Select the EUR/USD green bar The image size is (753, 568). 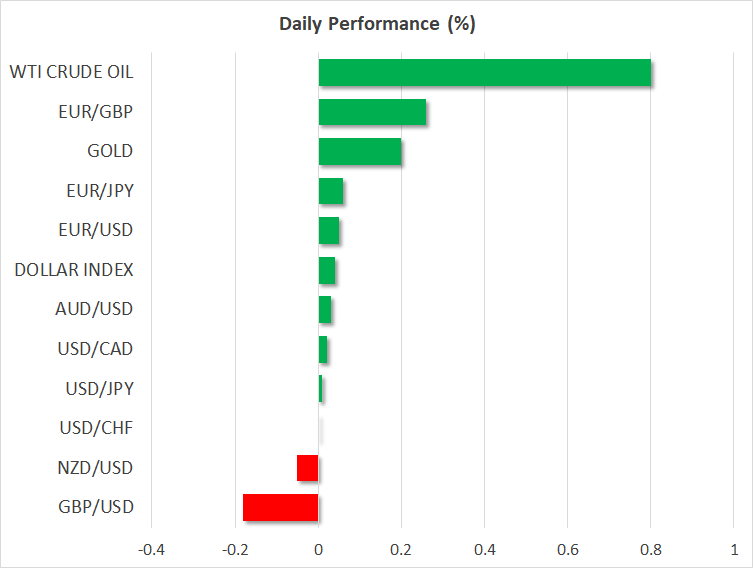coord(329,231)
